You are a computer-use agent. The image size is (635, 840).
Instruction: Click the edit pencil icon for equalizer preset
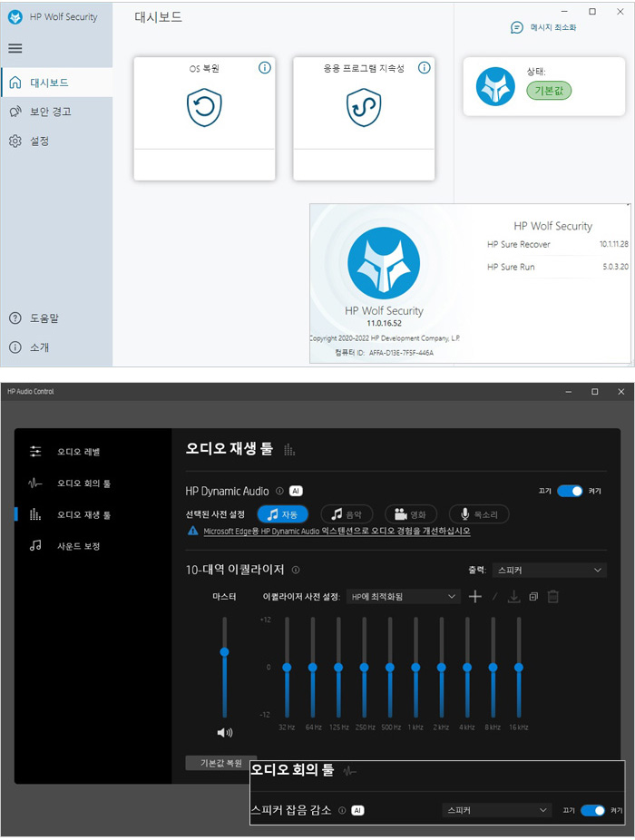coord(494,596)
